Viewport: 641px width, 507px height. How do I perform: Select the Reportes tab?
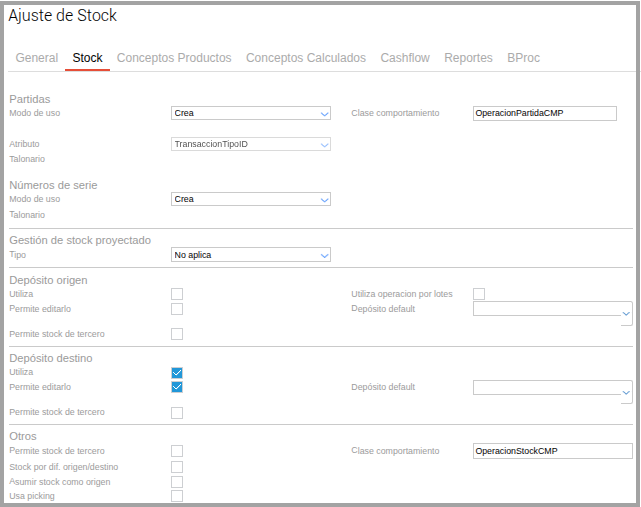tap(468, 58)
